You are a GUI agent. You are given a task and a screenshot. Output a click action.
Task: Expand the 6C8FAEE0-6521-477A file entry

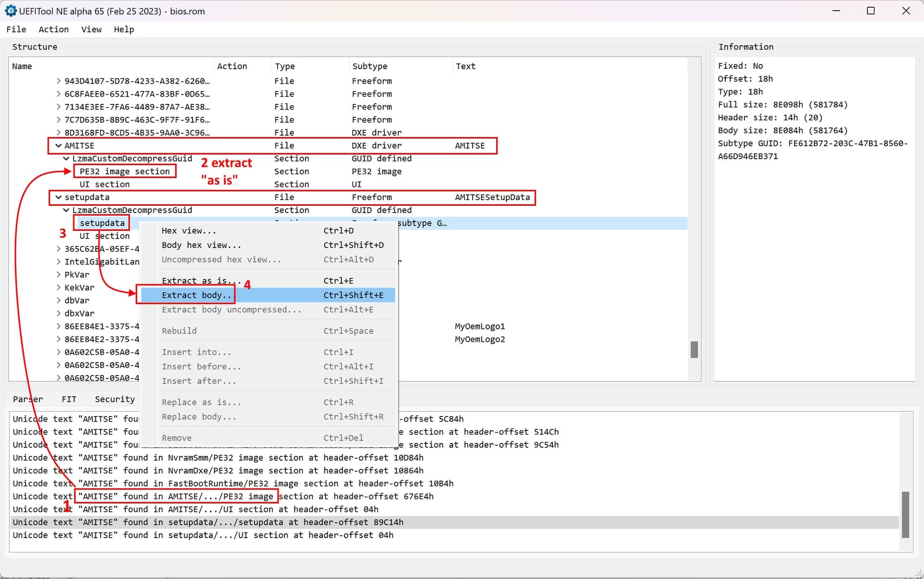click(x=58, y=94)
